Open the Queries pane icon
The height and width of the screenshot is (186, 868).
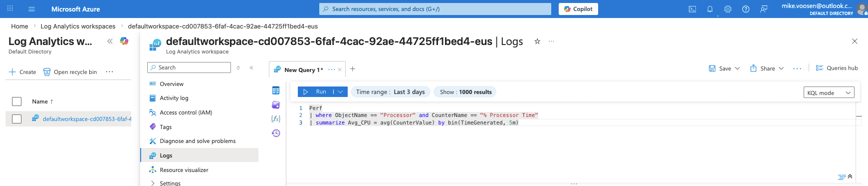(276, 104)
